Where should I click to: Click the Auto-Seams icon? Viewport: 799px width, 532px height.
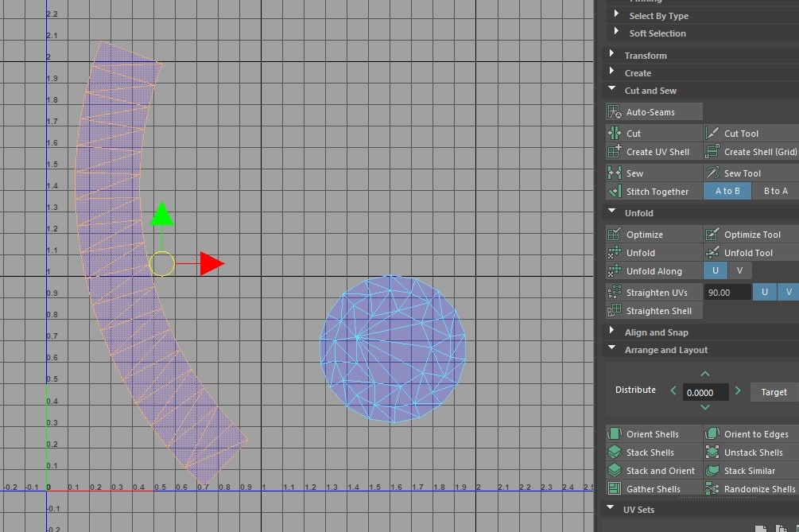614,111
